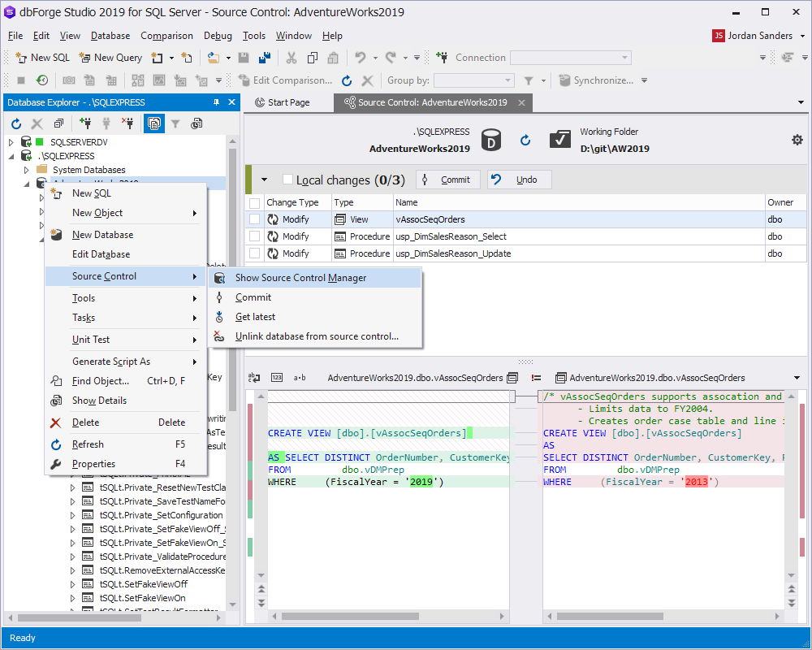Click the Name column header in changes grid

(578, 202)
